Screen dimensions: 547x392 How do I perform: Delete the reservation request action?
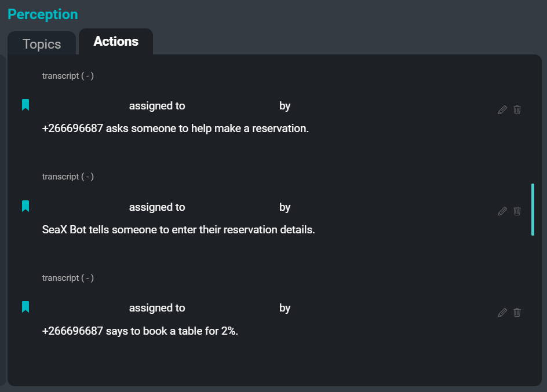coord(517,109)
